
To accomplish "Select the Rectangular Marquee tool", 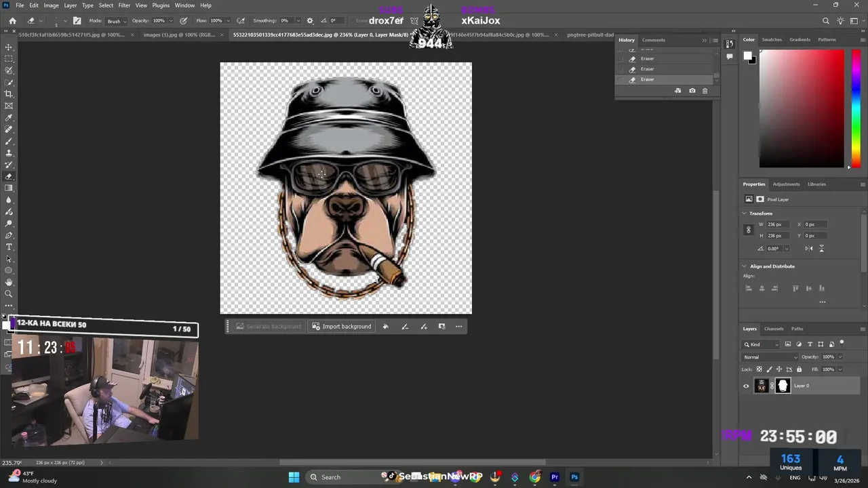I will pyautogui.click(x=9, y=59).
